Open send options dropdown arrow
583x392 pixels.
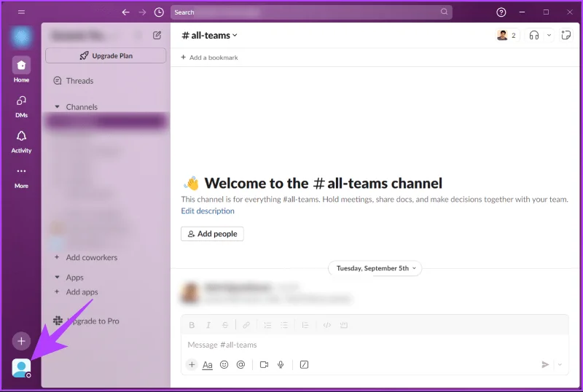coord(560,365)
